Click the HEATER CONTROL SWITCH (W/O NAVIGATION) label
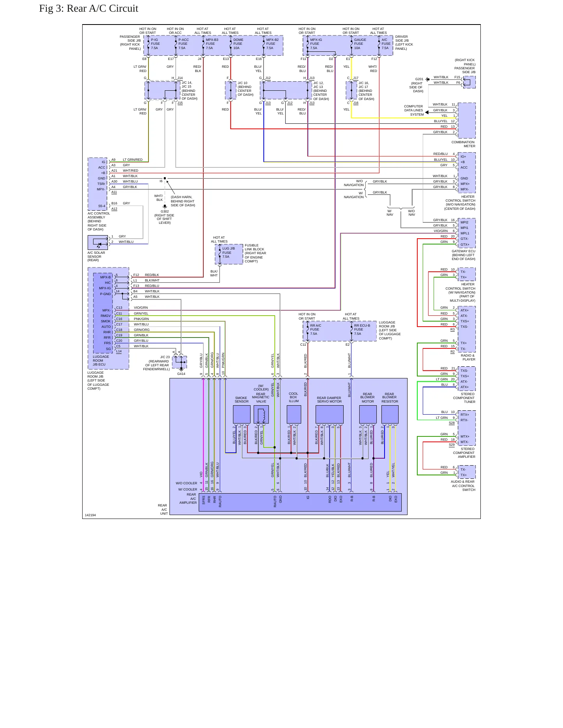This screenshot has width=563, height=728. [460, 202]
